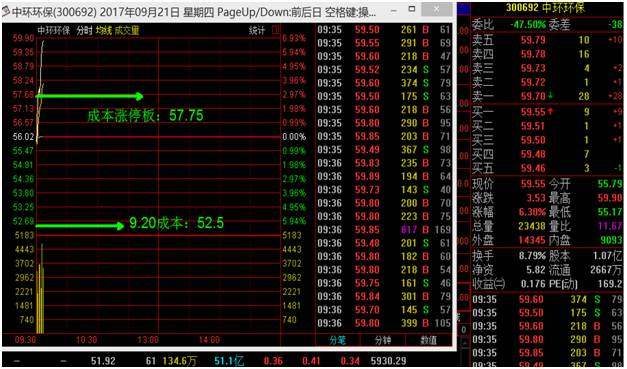Click the 外盘 14345 value
This screenshot has width=627, height=369.
pos(532,240)
